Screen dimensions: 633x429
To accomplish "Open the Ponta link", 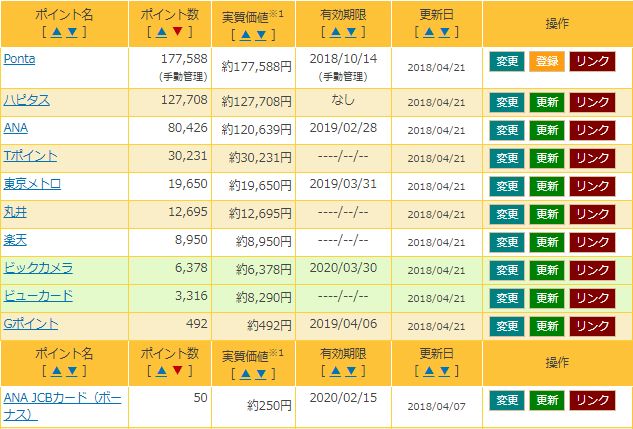I will pos(19,59).
